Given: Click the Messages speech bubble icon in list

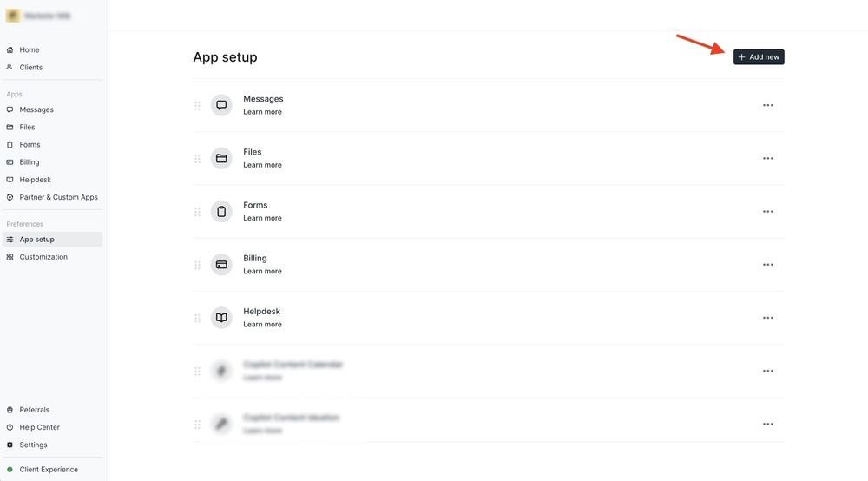Looking at the screenshot, I should (221, 105).
